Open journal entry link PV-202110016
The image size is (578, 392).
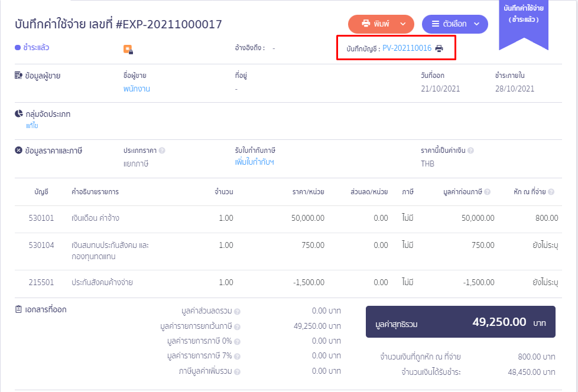point(407,48)
